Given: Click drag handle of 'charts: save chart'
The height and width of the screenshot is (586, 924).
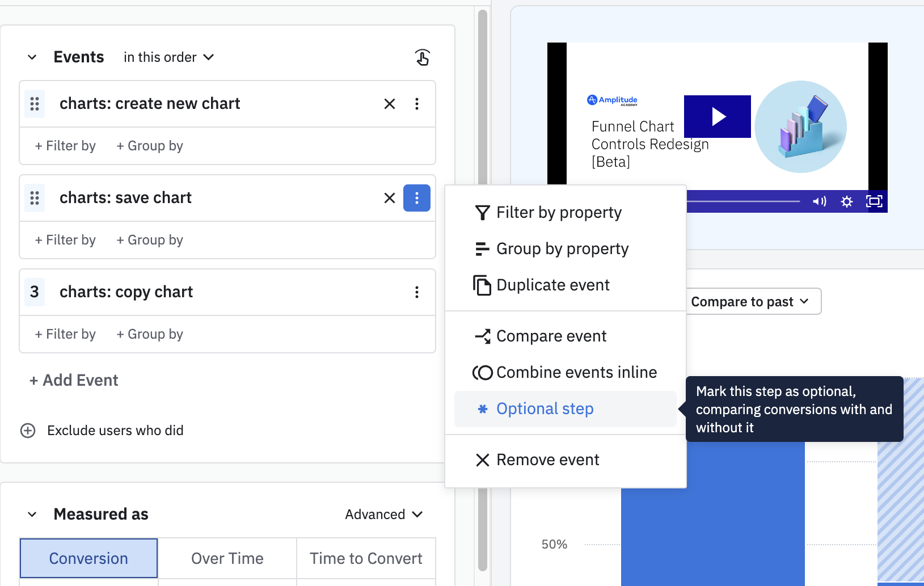Looking at the screenshot, I should click(35, 198).
